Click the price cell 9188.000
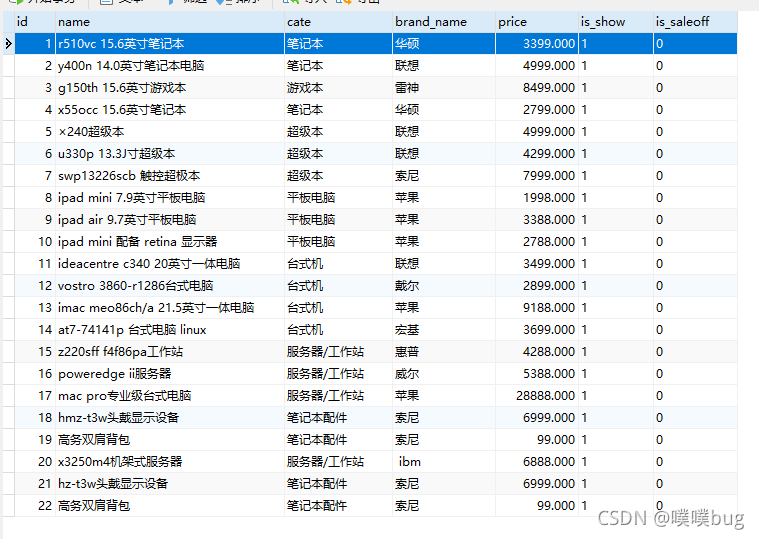Image resolution: width=759 pixels, height=539 pixels. (536, 308)
